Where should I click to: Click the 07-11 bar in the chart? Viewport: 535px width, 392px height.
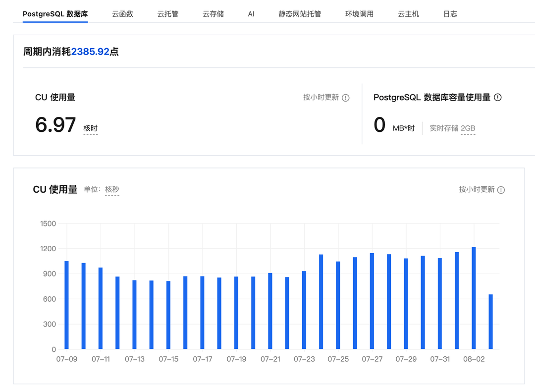100,308
